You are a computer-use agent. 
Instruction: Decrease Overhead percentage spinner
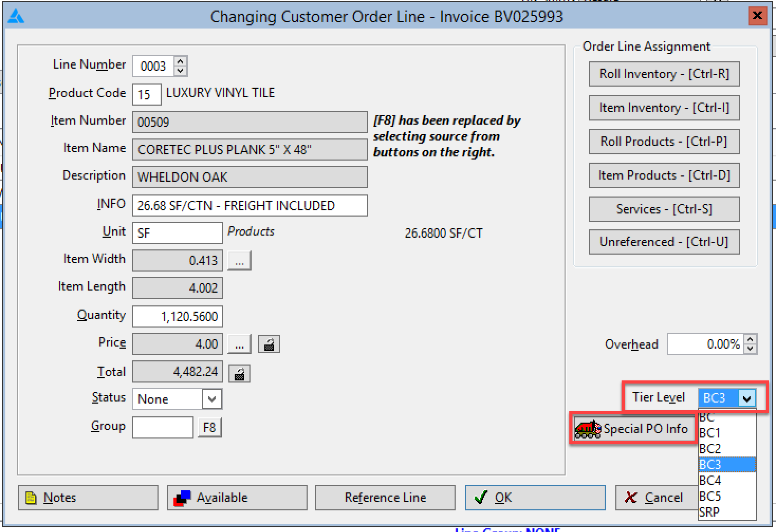(x=750, y=349)
